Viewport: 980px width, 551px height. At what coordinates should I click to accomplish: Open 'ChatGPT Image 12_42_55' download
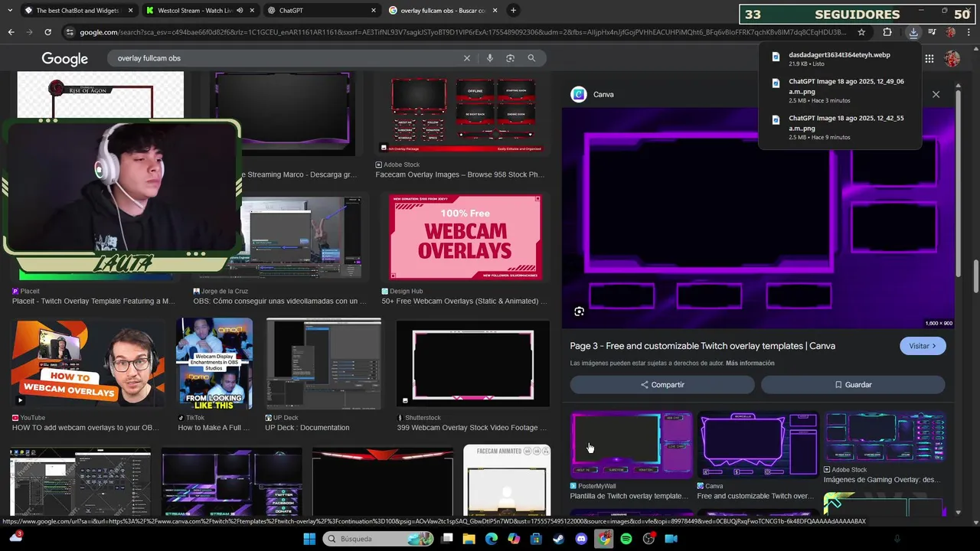pos(839,127)
